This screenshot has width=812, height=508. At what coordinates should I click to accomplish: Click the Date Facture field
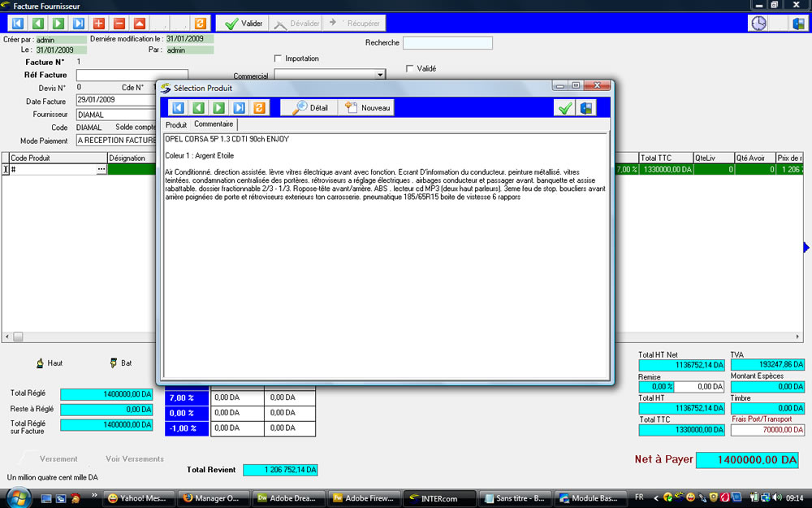coord(116,100)
